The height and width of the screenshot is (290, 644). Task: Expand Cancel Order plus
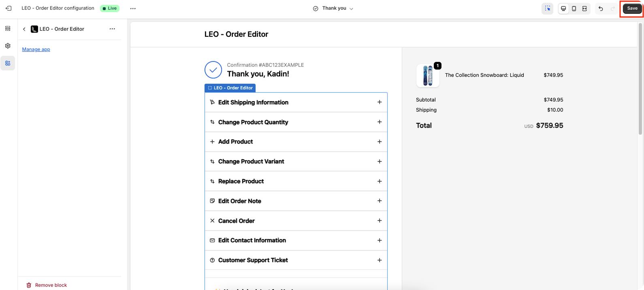380,221
